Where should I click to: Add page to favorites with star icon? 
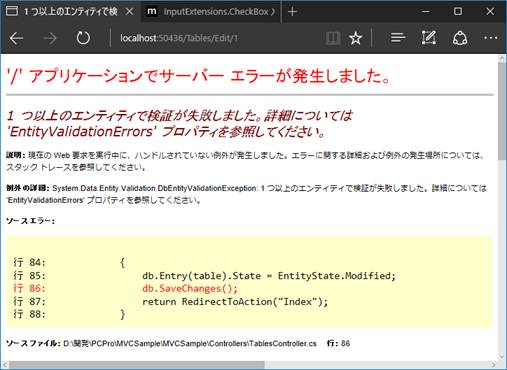[355, 38]
